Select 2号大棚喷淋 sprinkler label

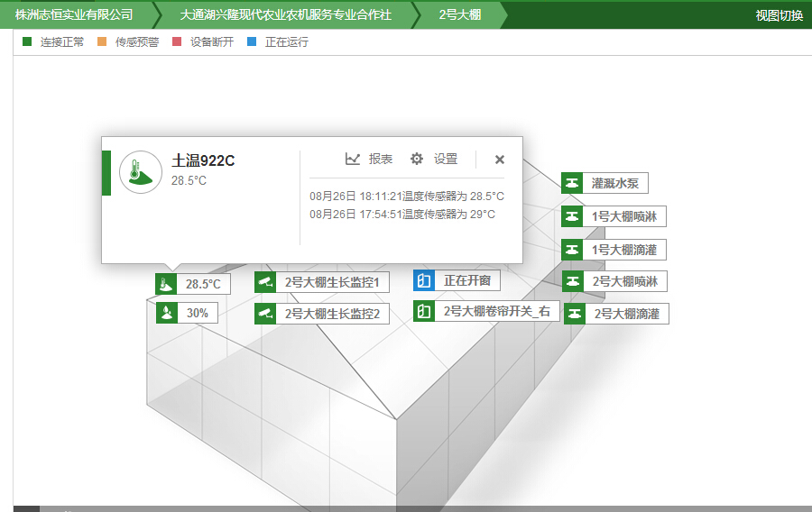(624, 281)
